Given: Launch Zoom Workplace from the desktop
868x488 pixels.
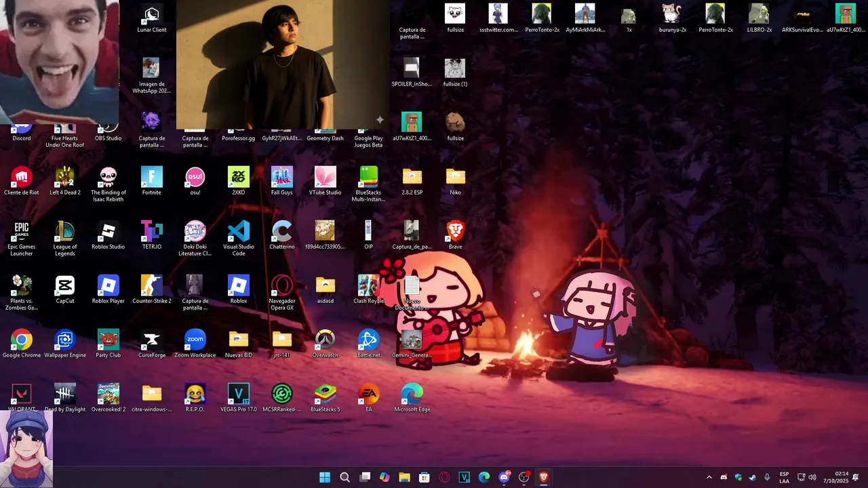Looking at the screenshot, I should click(x=195, y=344).
